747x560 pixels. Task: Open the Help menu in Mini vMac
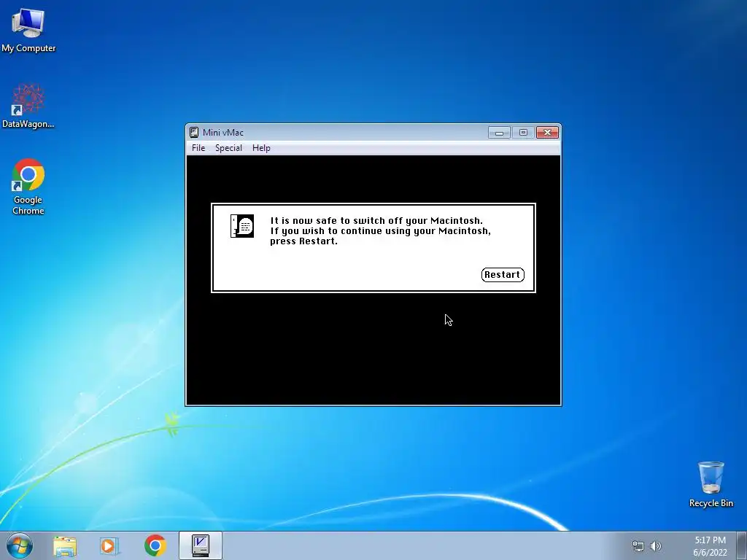click(x=261, y=148)
